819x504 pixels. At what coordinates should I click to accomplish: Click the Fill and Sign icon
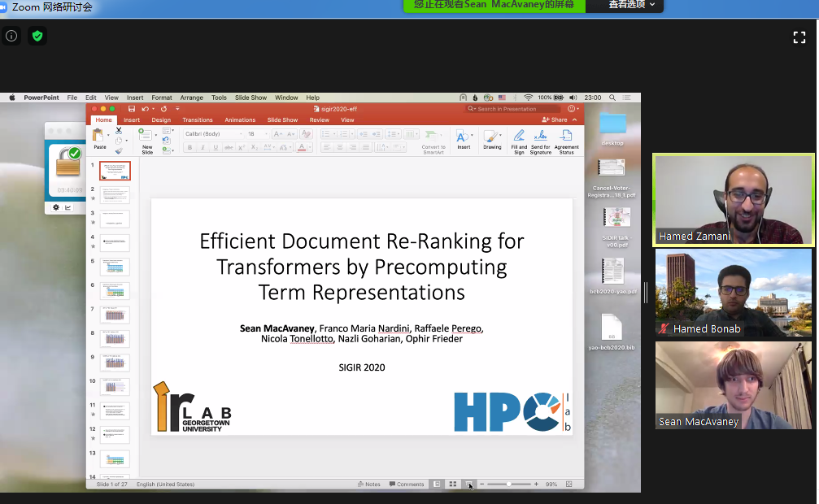click(x=519, y=137)
